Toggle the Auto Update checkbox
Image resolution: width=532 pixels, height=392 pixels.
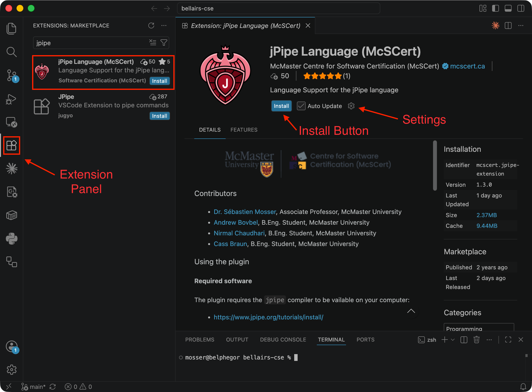pyautogui.click(x=301, y=106)
